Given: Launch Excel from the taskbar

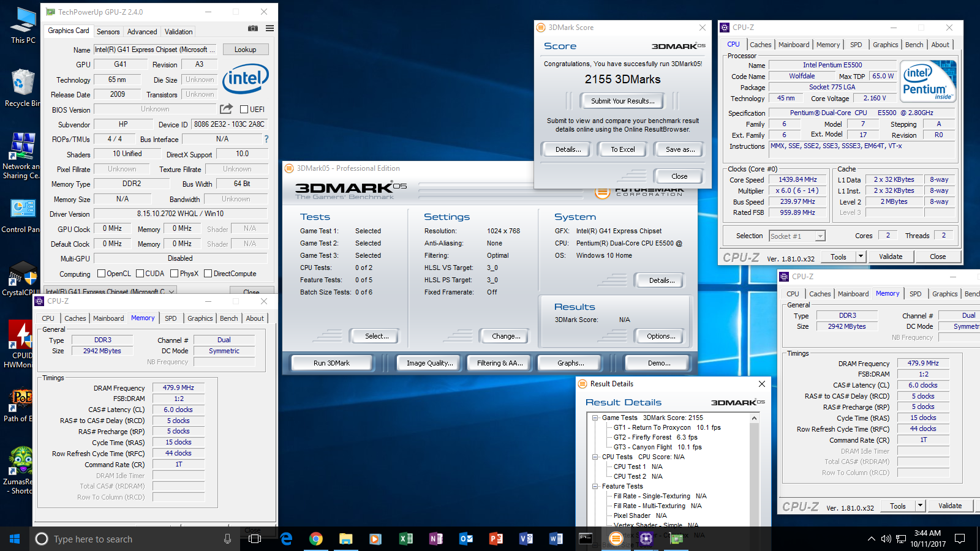Looking at the screenshot, I should (x=406, y=539).
